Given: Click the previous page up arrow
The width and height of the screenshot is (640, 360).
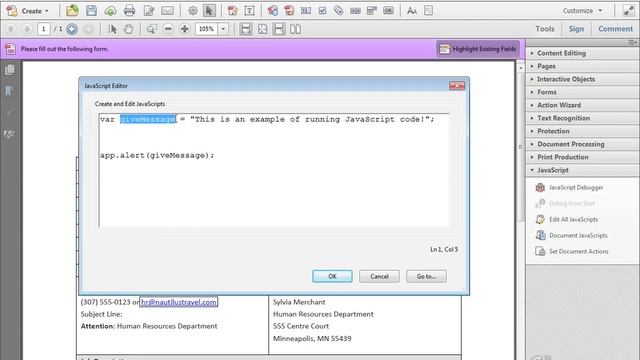Looking at the screenshot, I should (x=11, y=29).
